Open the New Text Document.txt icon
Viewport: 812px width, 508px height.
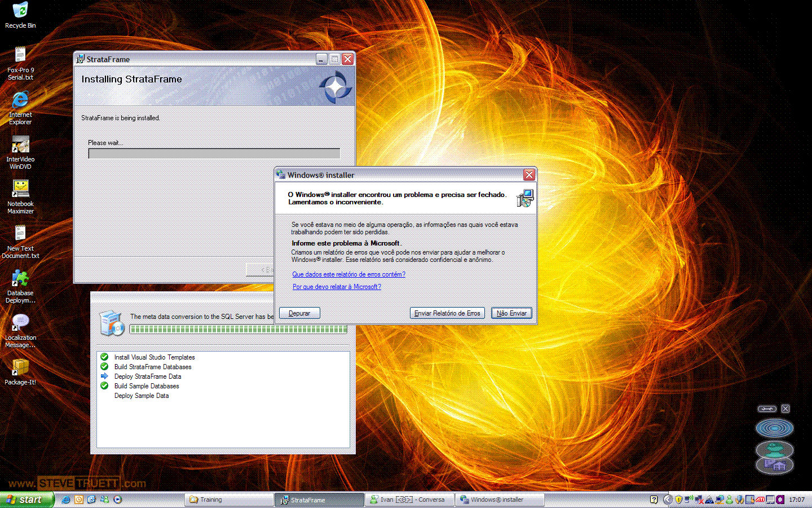pyautogui.click(x=20, y=234)
